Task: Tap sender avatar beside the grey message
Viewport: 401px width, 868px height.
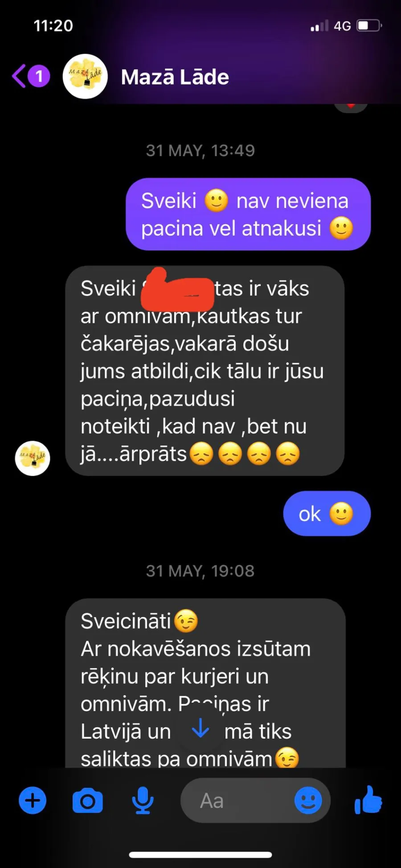Action: click(33, 458)
